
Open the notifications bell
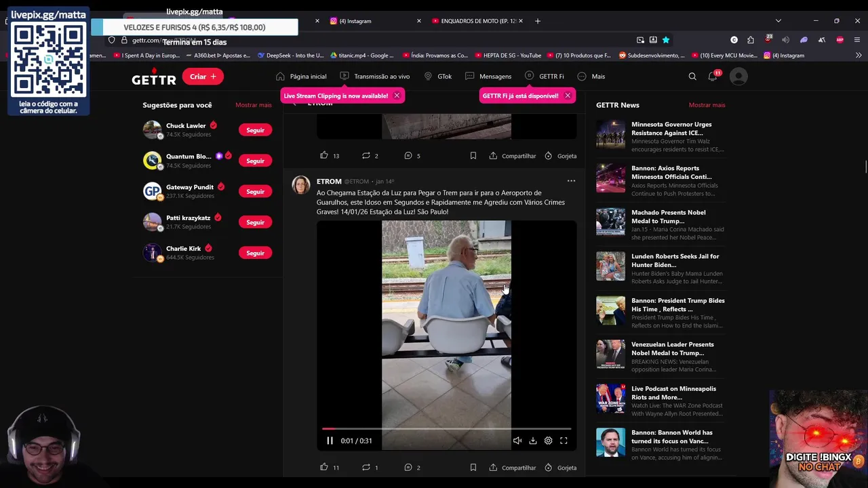(x=713, y=77)
